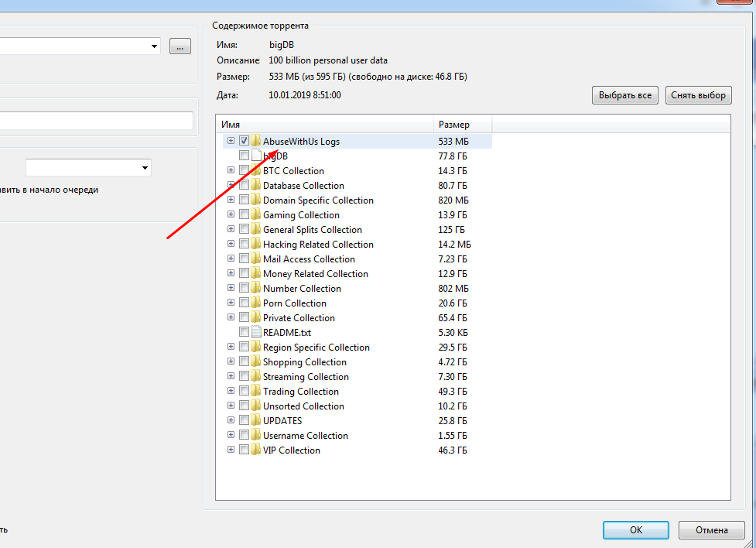The width and height of the screenshot is (756, 548).
Task: Confirm the dialog with OK
Action: [635, 530]
